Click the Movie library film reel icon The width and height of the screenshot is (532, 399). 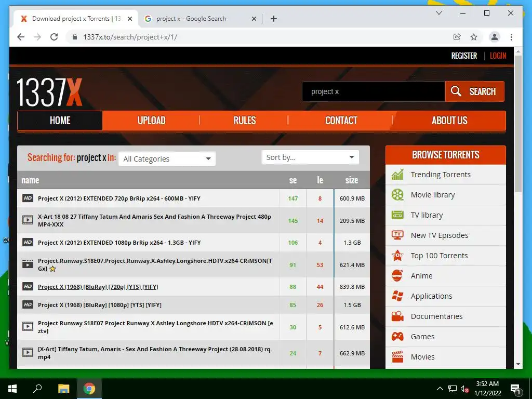[397, 195]
